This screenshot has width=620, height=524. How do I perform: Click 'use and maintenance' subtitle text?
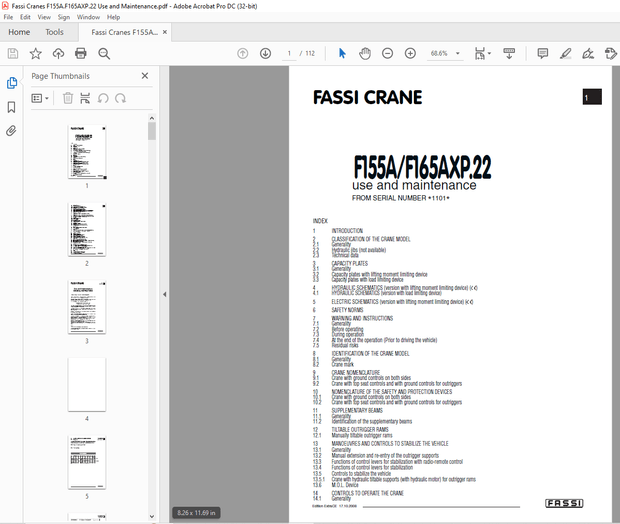tap(414, 185)
